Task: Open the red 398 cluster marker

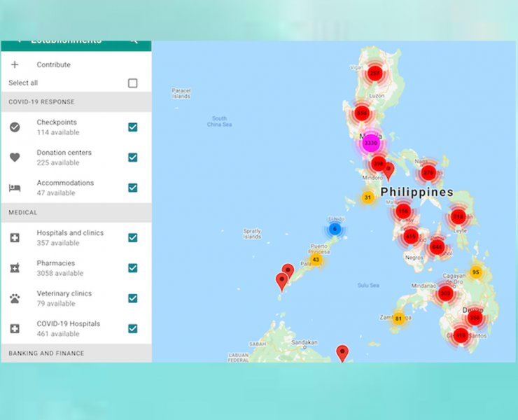Action: 378,164
